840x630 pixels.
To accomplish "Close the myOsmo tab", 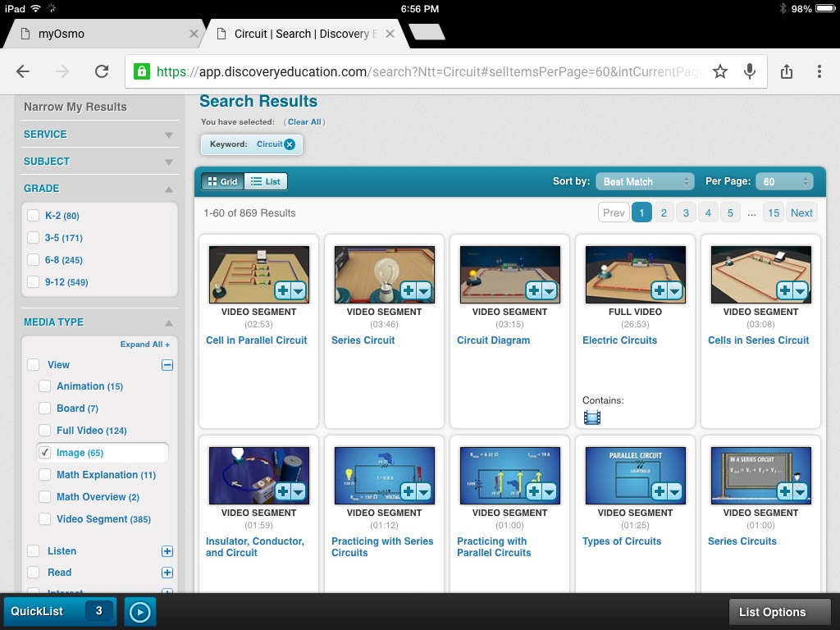I will pyautogui.click(x=194, y=34).
